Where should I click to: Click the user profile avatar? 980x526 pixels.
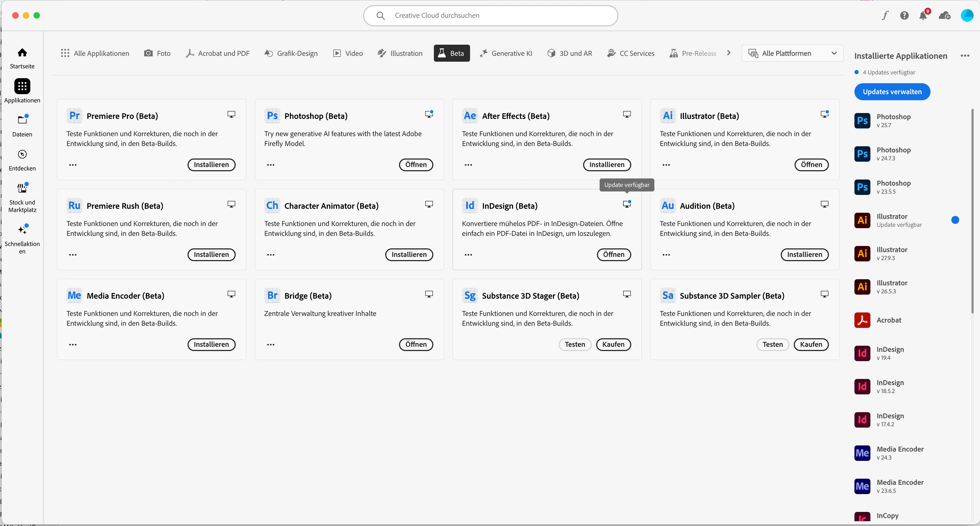coord(967,16)
